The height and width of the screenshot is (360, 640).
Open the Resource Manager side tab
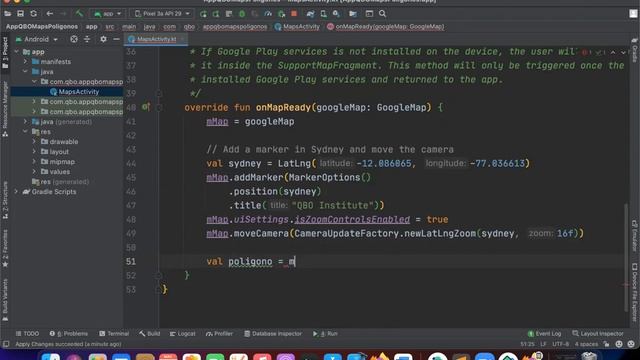5,109
